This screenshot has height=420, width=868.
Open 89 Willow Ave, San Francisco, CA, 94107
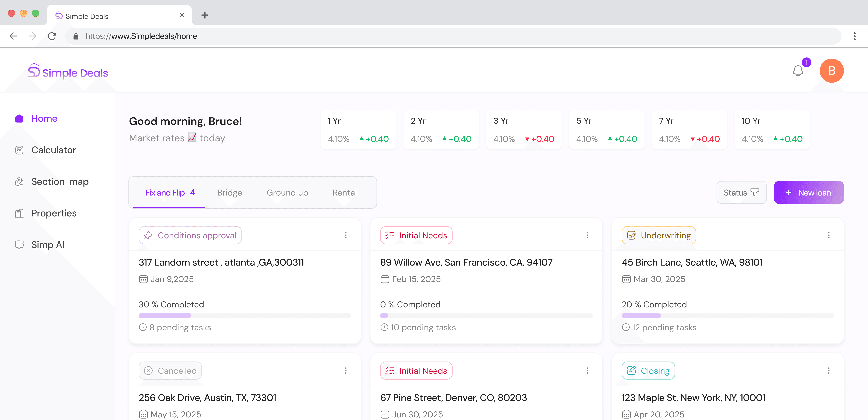pyautogui.click(x=466, y=262)
